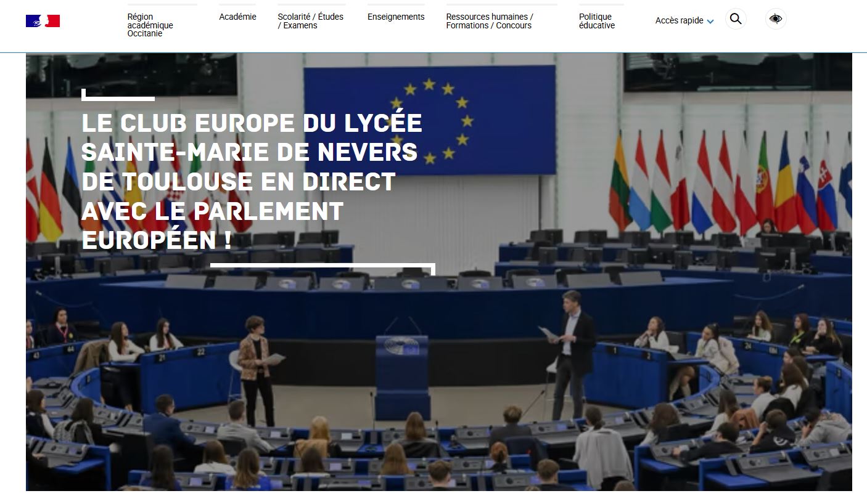Click the central lectern in the hero image
867x504 pixels.
click(403, 375)
